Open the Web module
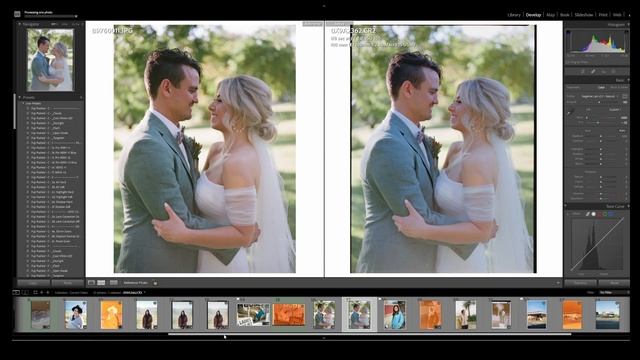 coord(617,15)
